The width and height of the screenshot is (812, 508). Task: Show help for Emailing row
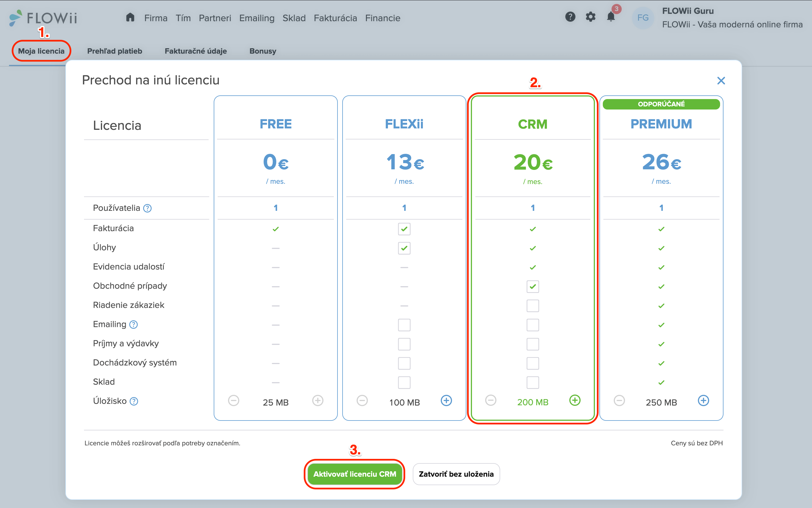point(134,325)
